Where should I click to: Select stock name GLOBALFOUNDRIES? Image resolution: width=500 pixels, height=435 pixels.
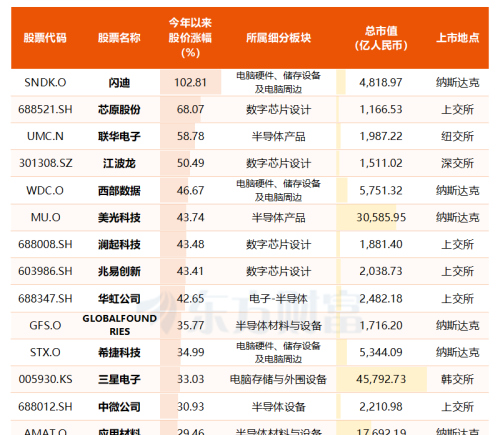119,325
